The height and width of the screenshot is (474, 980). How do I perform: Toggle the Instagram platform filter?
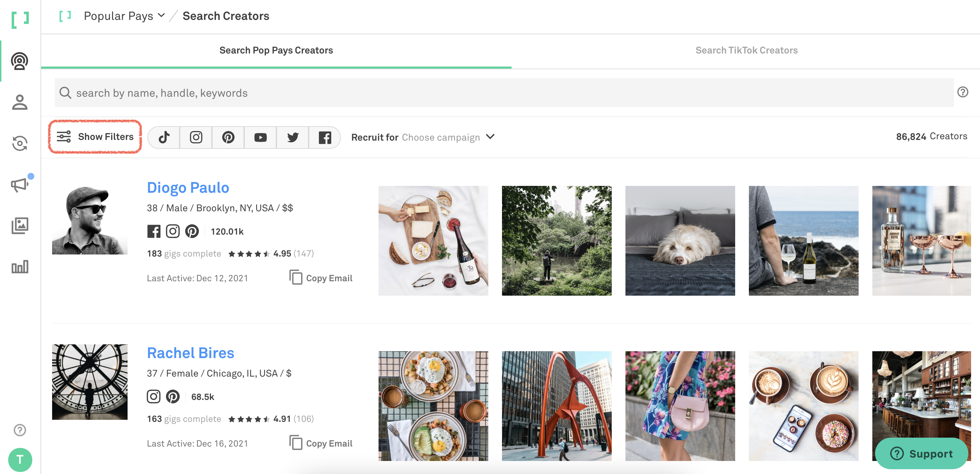coord(196,137)
